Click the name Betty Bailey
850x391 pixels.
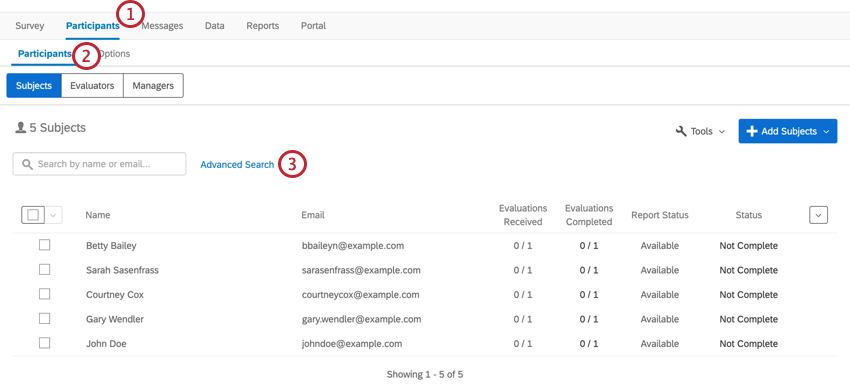(111, 246)
